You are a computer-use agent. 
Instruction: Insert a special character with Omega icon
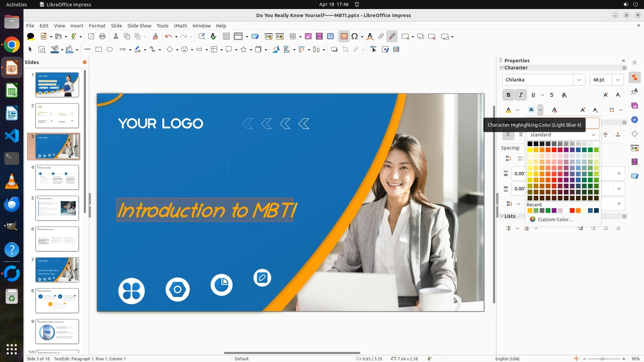pos(355,37)
